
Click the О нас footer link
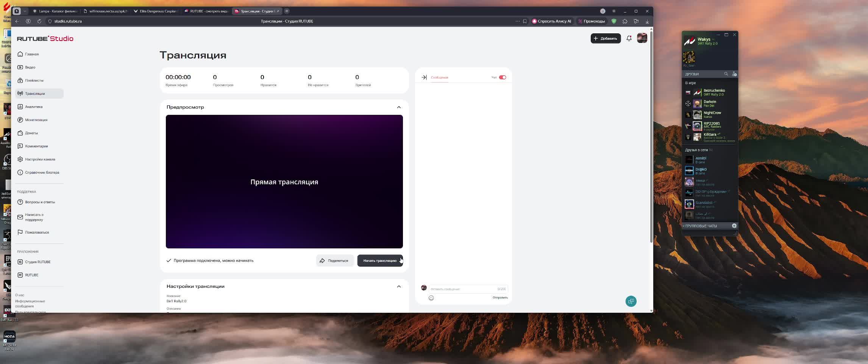click(x=20, y=295)
